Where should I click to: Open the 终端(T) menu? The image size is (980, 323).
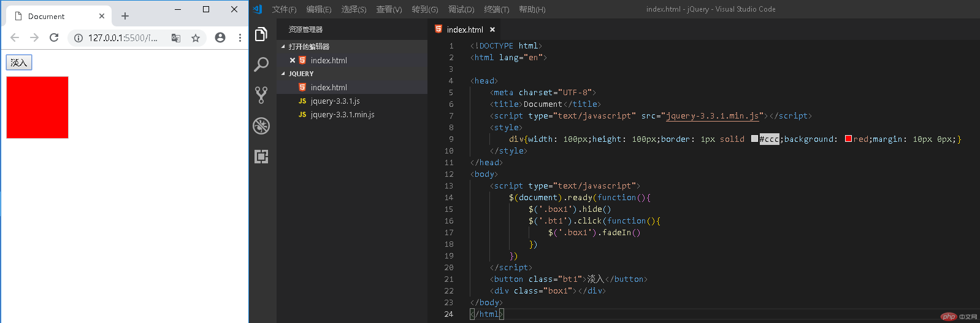pyautogui.click(x=497, y=9)
